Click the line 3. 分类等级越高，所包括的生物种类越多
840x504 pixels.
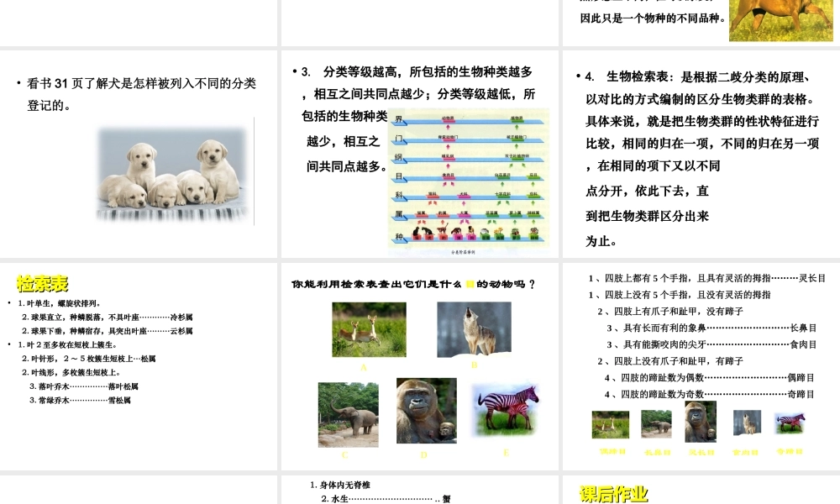pos(417,71)
